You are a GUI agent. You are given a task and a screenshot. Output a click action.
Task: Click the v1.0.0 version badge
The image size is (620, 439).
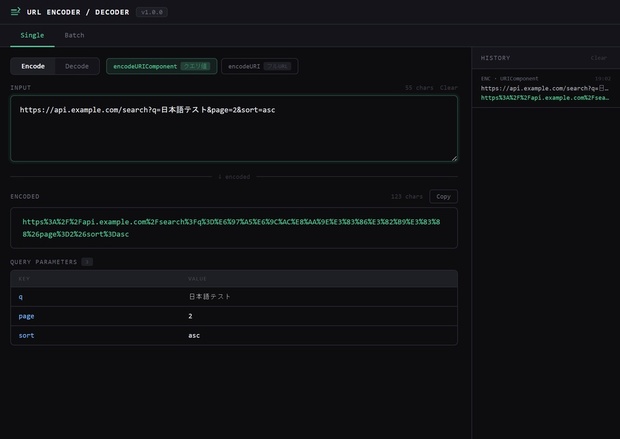(x=152, y=12)
